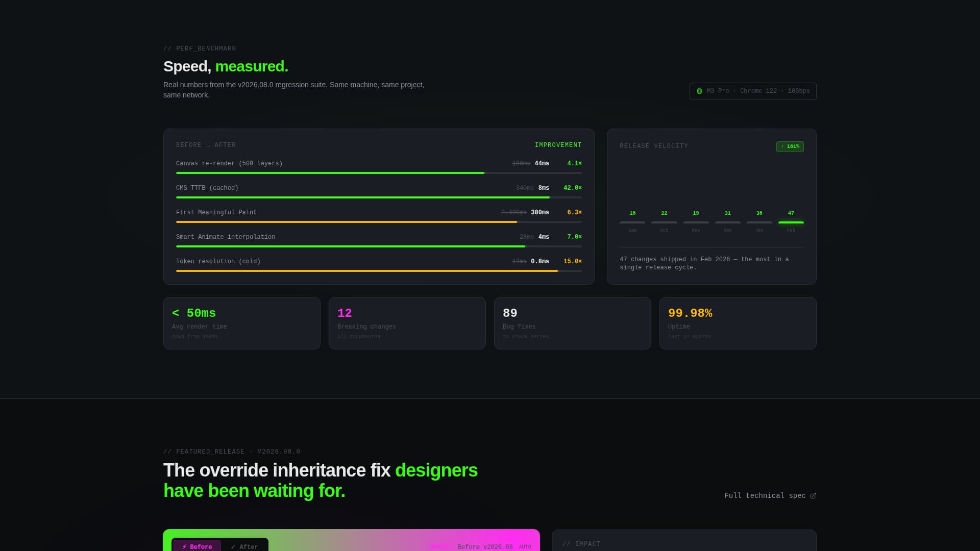Click the CMS TTFB (cached) progress bar
Image resolution: width=980 pixels, height=551 pixels.
(x=379, y=197)
